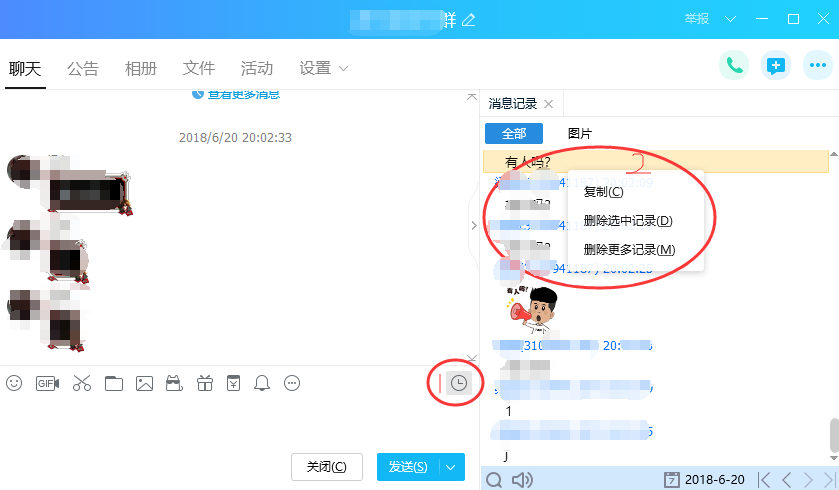Show 全部 message records
Viewport: 839px width, 490px height.
pyautogui.click(x=514, y=133)
